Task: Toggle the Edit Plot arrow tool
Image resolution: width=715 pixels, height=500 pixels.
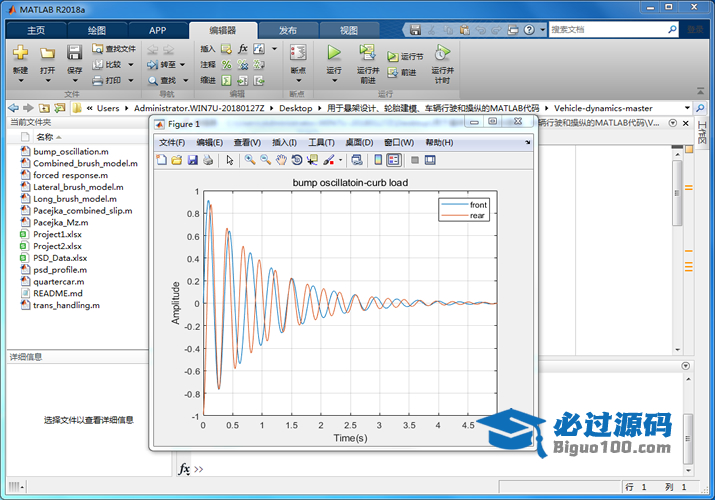Action: tap(229, 160)
